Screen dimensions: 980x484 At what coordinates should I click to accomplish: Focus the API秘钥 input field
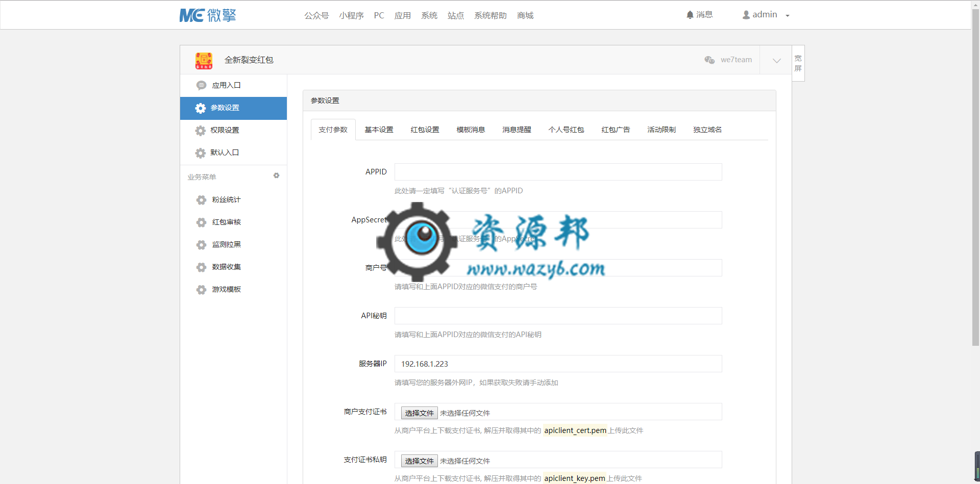(558, 316)
